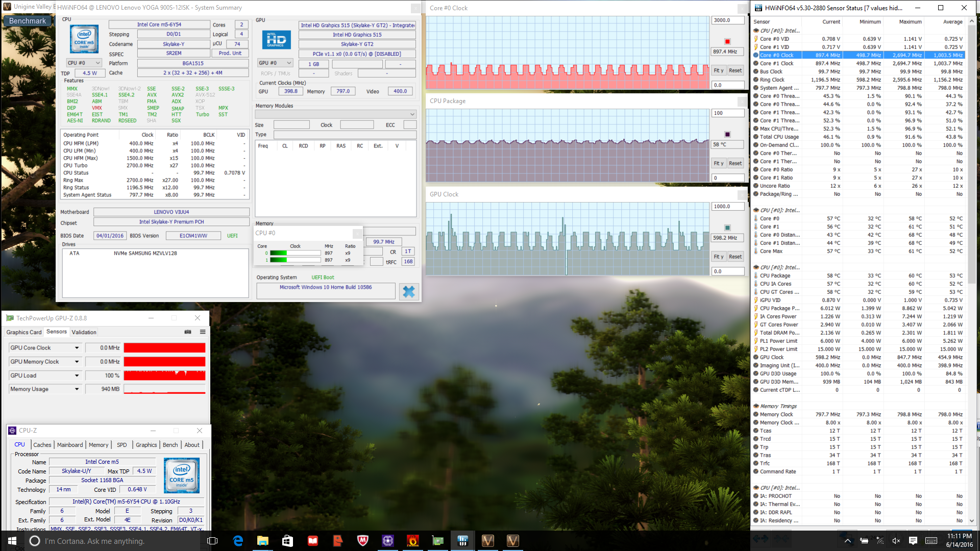Click the red color swatch of Core #0 Clock graph
Viewport: 980px width, 551px height.
(x=727, y=41)
